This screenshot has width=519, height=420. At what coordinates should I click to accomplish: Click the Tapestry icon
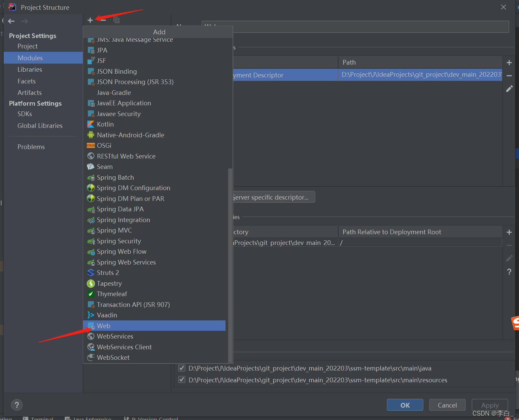(91, 283)
